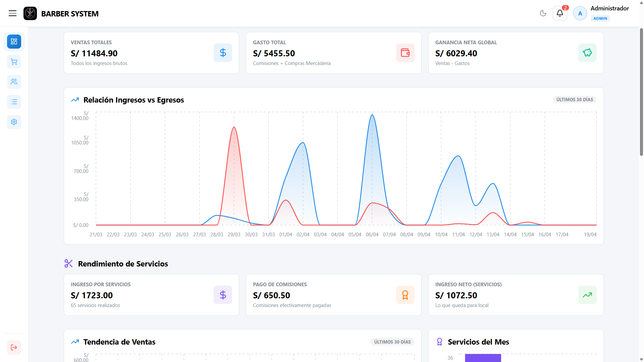This screenshot has height=362, width=644.
Task: Click the BARBER SYSTEM title
Action: (x=70, y=14)
